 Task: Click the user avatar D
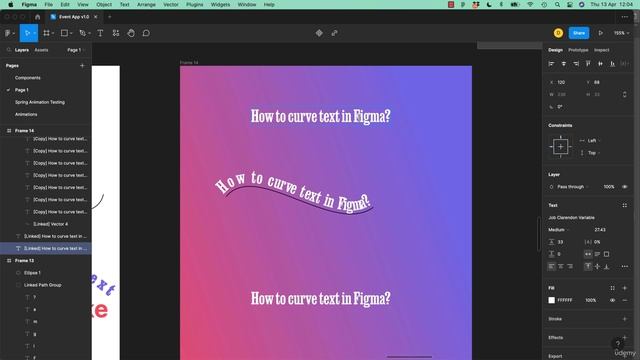558,33
